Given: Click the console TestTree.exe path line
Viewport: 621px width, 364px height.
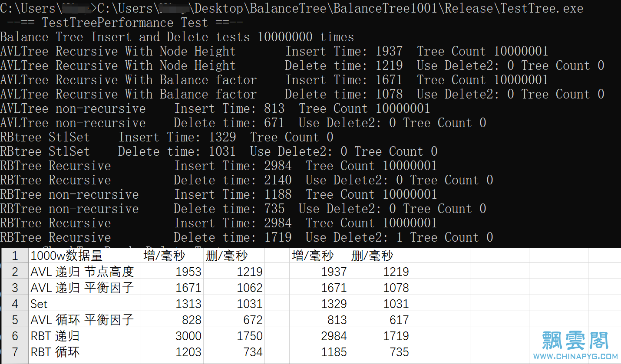Looking at the screenshot, I should [292, 8].
